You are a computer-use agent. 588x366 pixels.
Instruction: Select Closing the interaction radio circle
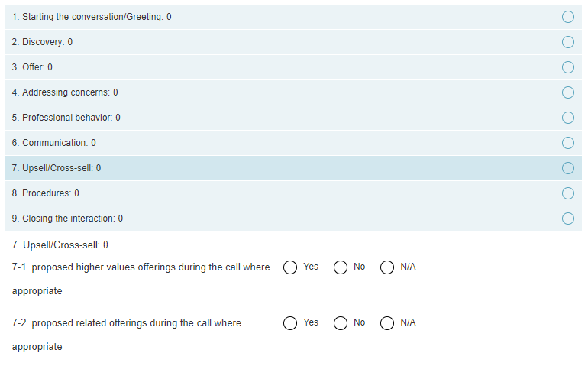[567, 219]
